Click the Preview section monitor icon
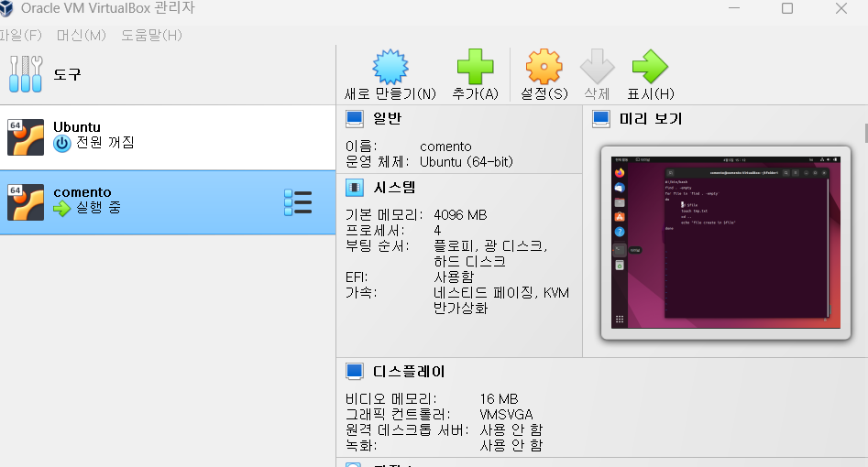 click(601, 119)
